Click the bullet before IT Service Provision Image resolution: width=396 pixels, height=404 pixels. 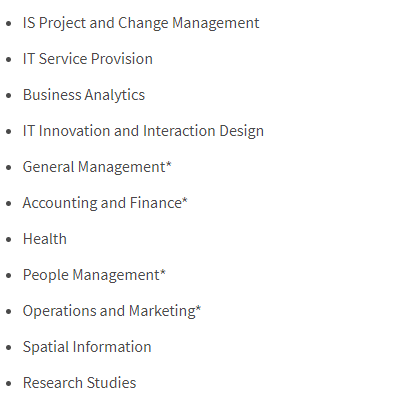click(9, 59)
